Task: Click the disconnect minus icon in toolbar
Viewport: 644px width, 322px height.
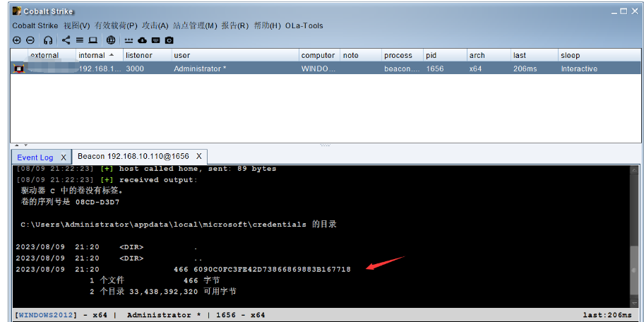Action: (30, 40)
